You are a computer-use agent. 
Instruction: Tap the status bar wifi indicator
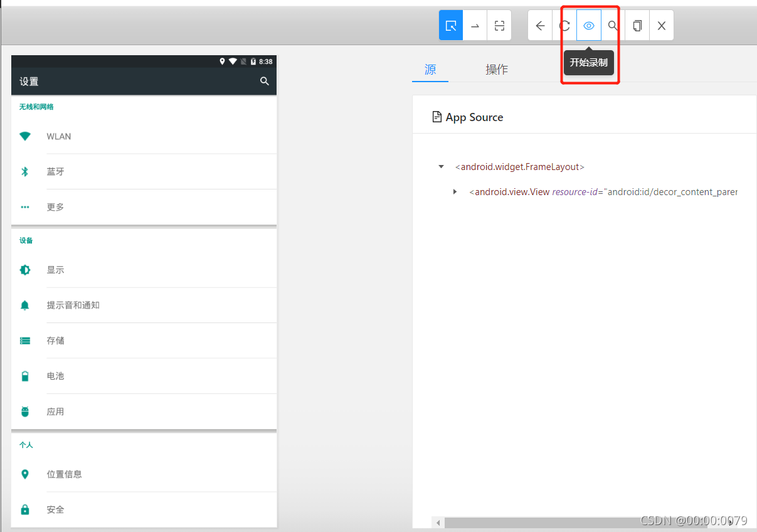click(233, 61)
